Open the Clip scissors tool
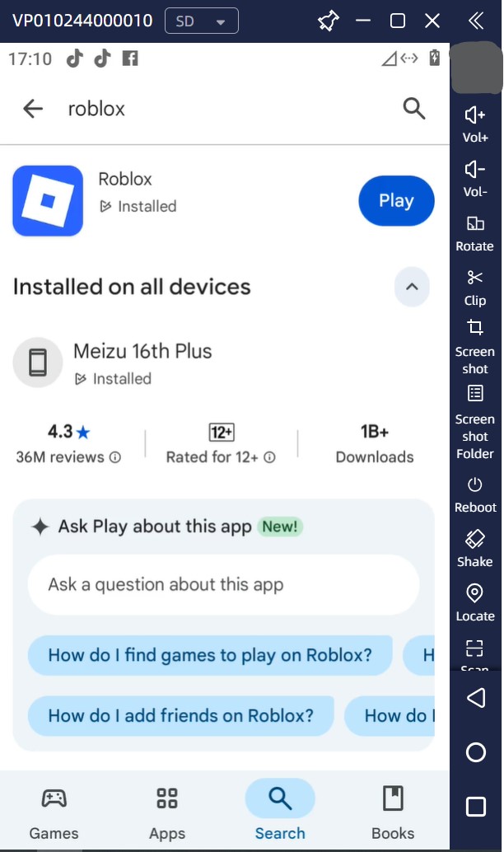The height and width of the screenshot is (852, 504). pyautogui.click(x=474, y=278)
